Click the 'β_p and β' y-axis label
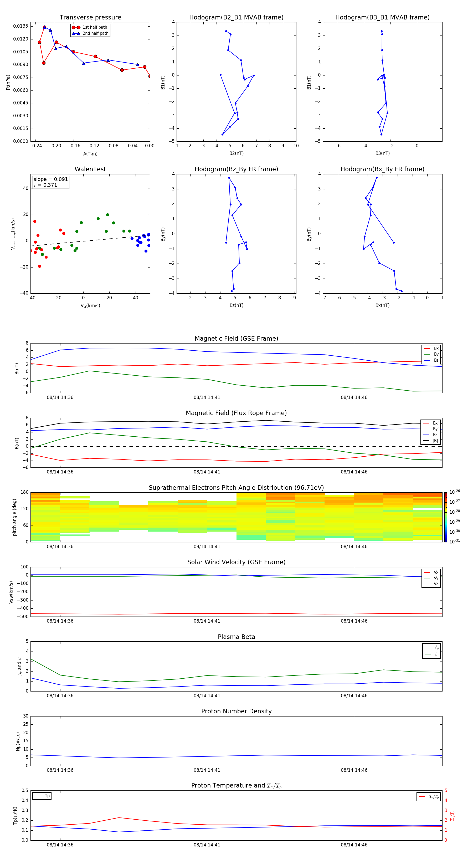 19,666
